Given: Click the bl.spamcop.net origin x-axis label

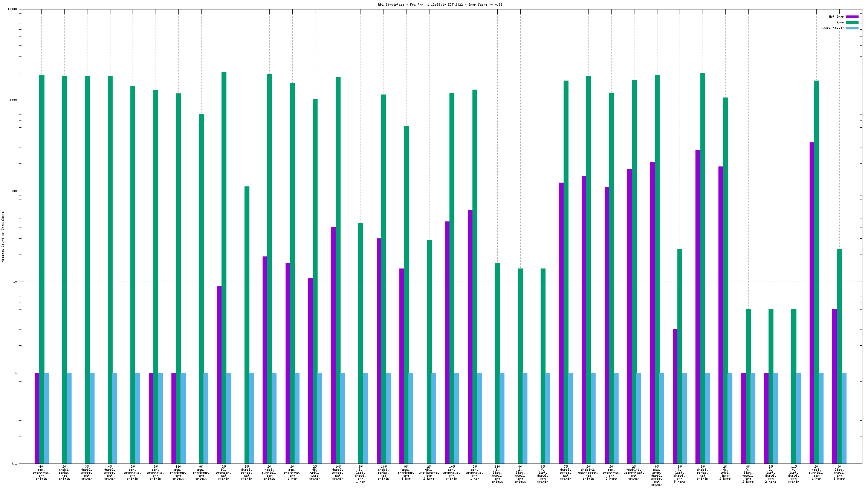Looking at the screenshot, I should [x=224, y=473].
